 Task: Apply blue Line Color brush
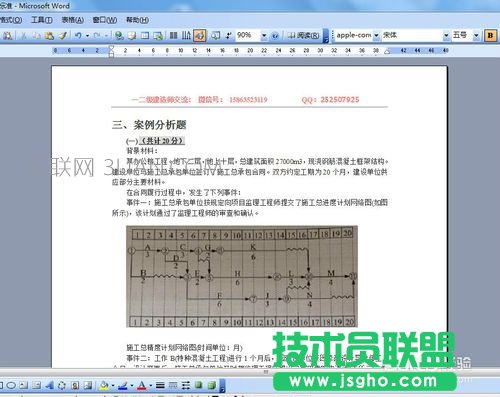[123, 386]
